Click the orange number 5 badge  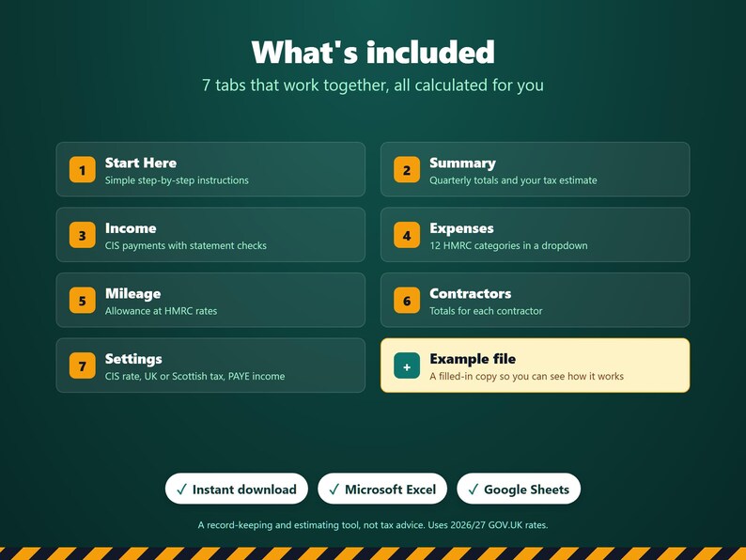pyautogui.click(x=83, y=301)
